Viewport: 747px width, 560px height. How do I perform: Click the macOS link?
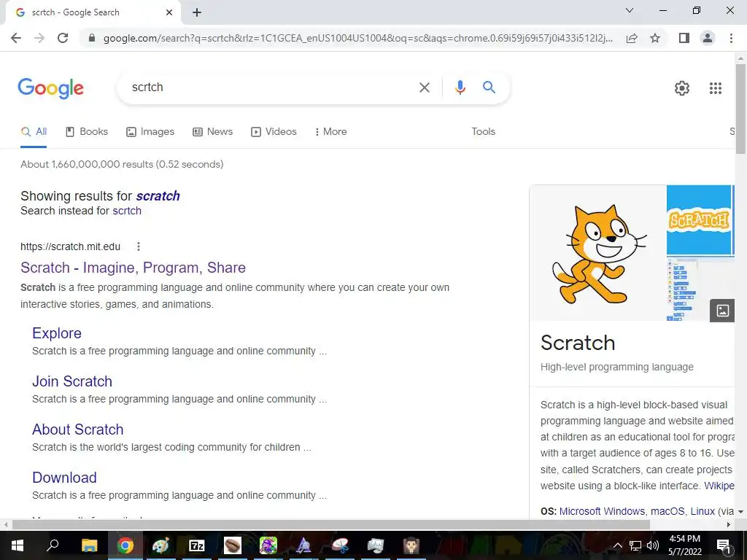click(667, 511)
